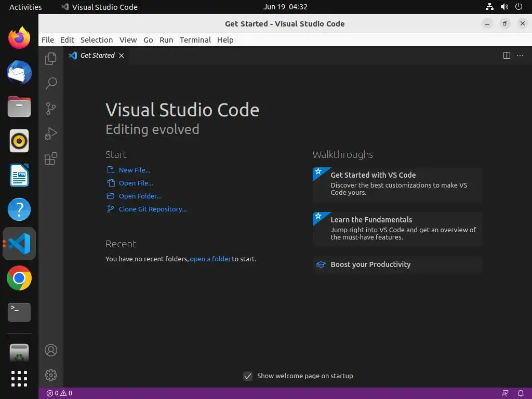Image resolution: width=532 pixels, height=399 pixels.
Task: Open the Help menu
Action: tap(225, 40)
